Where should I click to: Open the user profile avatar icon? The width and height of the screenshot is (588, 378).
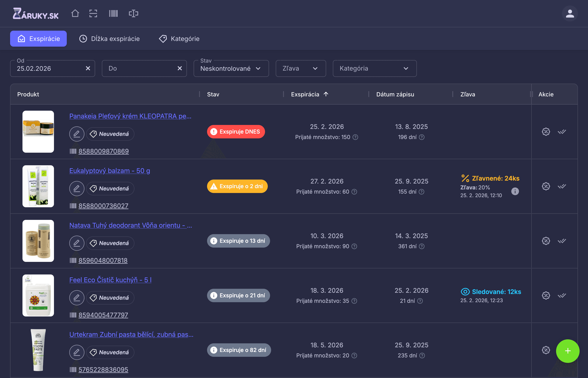pyautogui.click(x=570, y=14)
